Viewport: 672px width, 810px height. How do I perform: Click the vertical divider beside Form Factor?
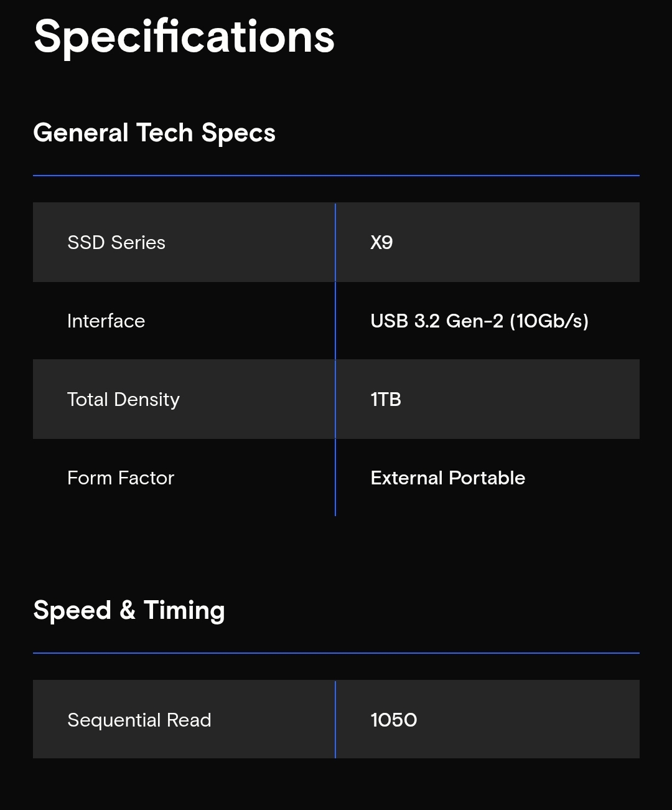coord(335,478)
